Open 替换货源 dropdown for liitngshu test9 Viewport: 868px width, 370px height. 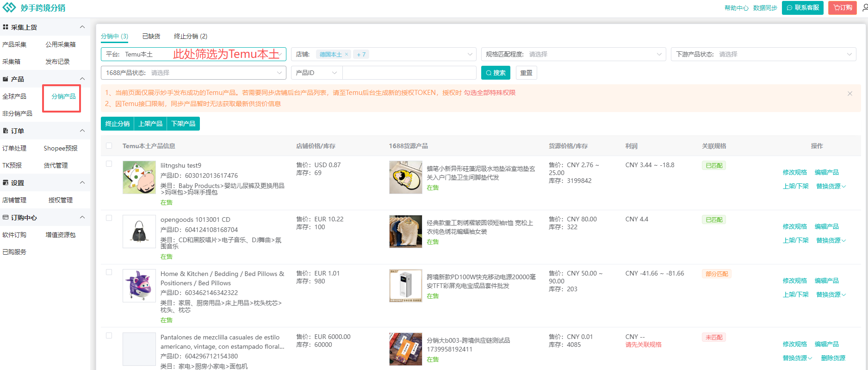pyautogui.click(x=831, y=186)
